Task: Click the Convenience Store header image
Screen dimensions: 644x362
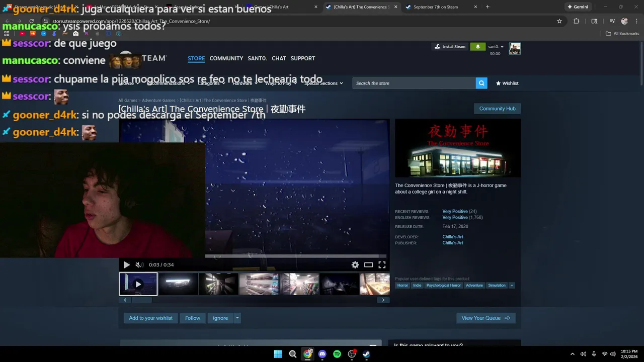Action: (458, 148)
